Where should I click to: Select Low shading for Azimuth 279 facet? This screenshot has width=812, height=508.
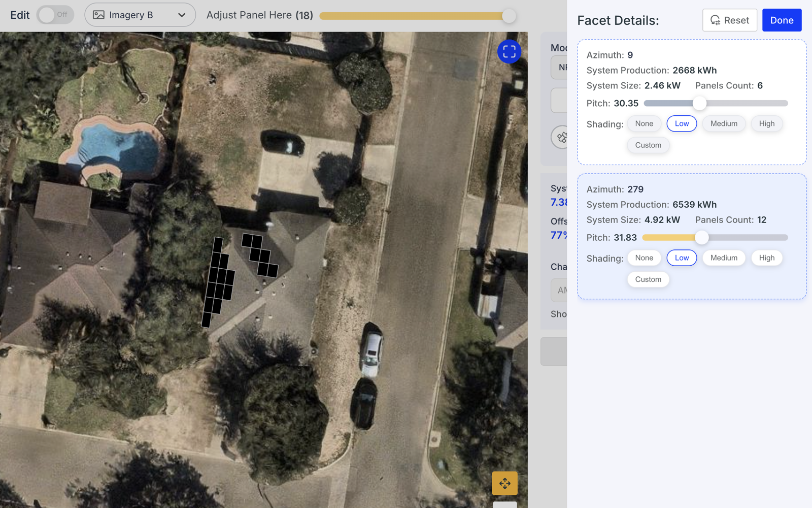(x=682, y=258)
